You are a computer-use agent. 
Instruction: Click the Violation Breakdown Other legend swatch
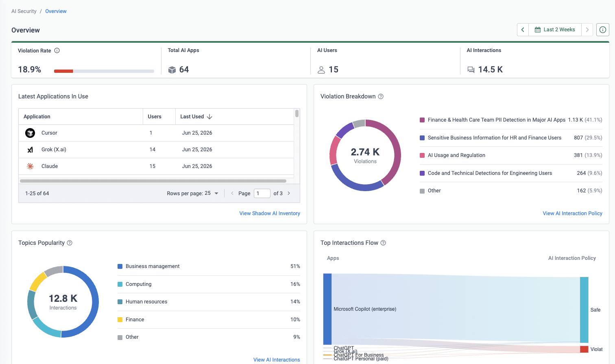pos(422,191)
